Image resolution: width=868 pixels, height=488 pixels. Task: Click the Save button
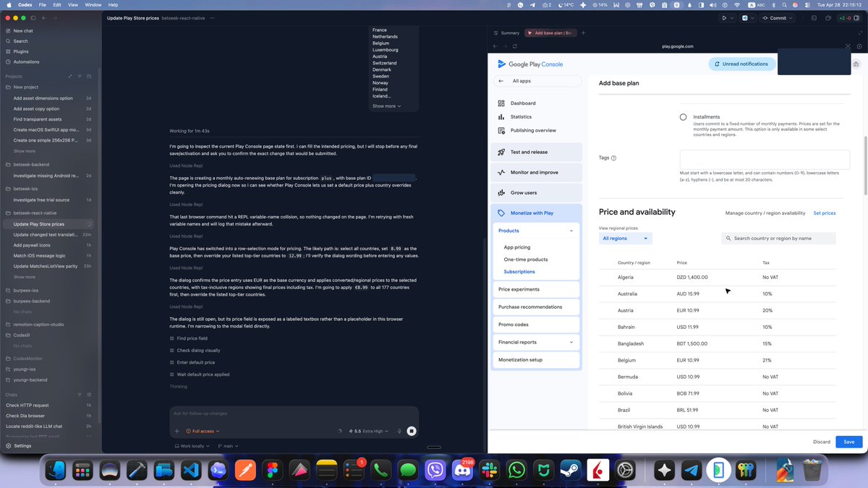(x=848, y=442)
